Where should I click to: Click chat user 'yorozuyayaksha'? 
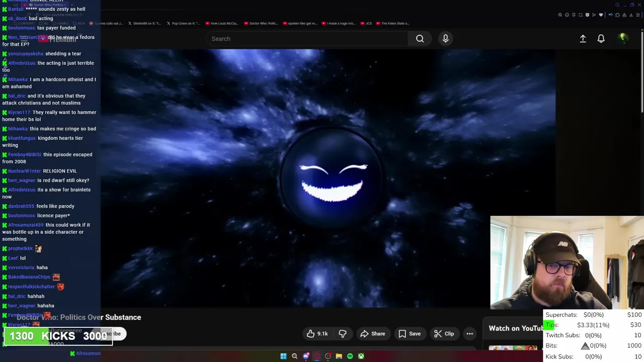point(26,54)
